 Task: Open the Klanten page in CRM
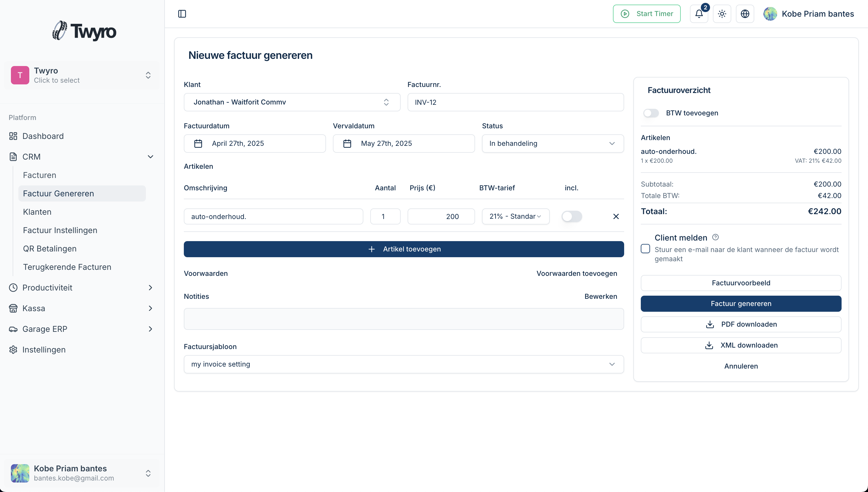click(x=37, y=212)
